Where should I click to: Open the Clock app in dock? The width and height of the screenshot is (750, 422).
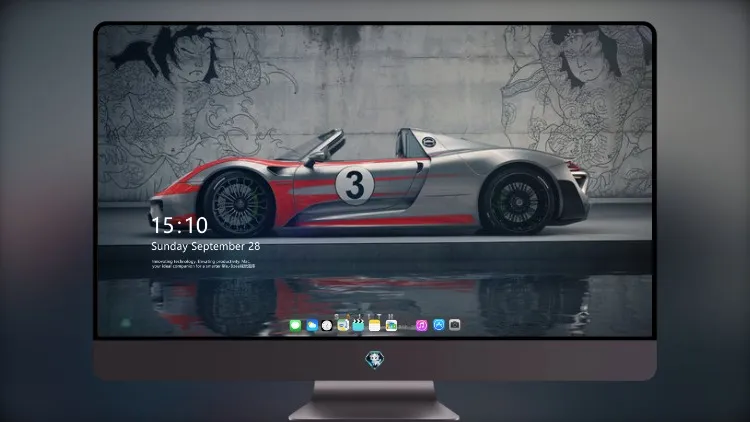327,325
